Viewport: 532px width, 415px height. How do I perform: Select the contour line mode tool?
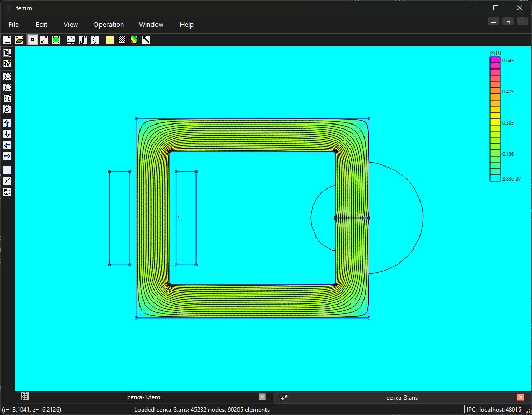click(44, 40)
